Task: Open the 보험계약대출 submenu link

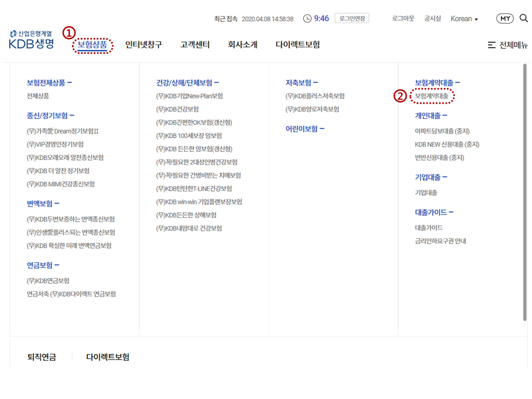Action: point(432,96)
